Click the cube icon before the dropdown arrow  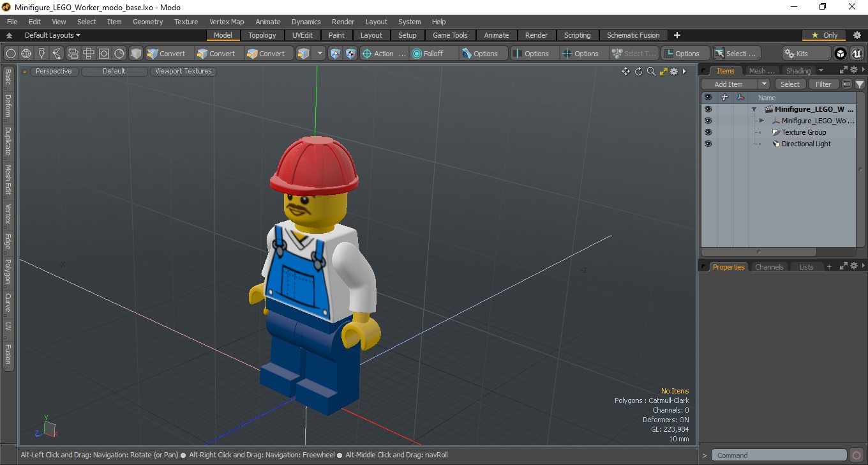coord(304,54)
